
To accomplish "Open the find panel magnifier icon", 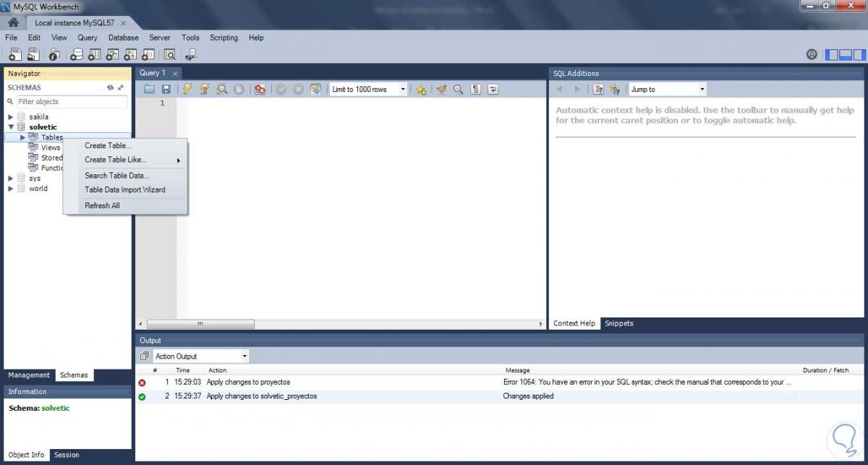I will [459, 90].
